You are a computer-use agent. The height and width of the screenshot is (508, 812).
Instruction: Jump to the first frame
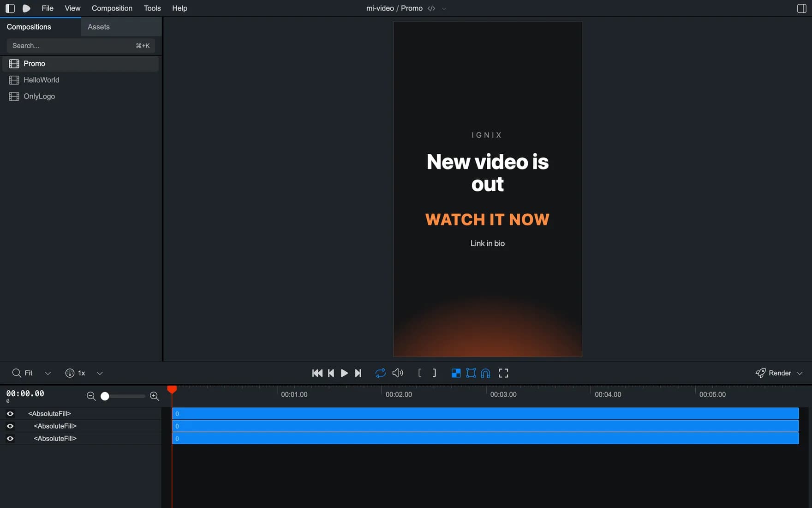pos(317,373)
